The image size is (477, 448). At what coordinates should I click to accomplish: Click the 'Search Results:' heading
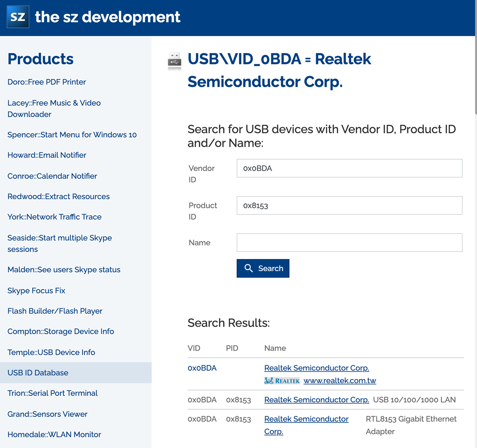[229, 323]
